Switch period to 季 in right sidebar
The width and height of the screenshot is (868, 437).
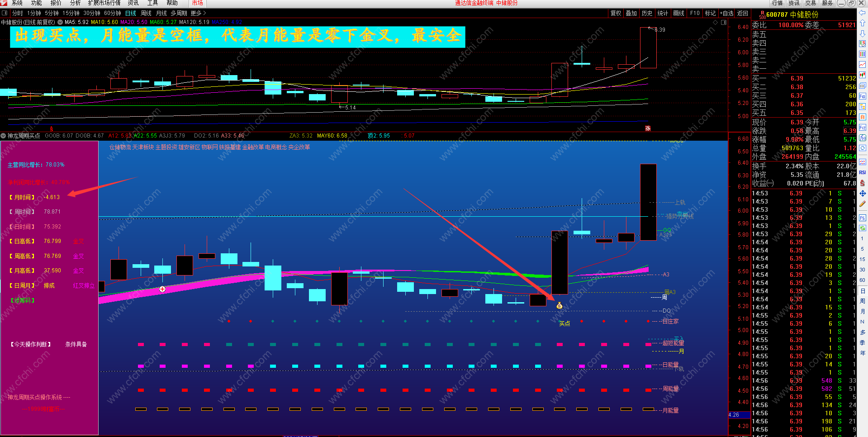tap(863, 342)
